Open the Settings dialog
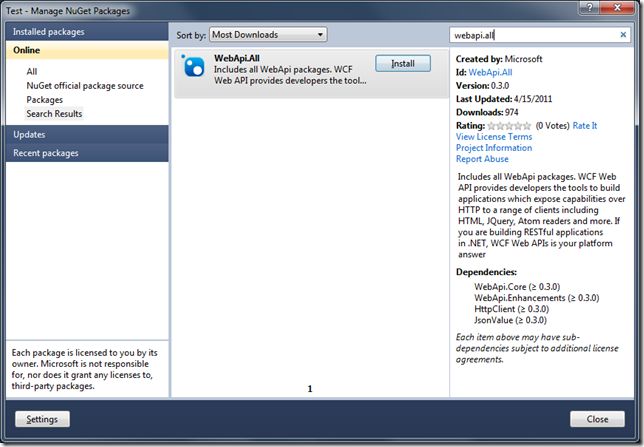The image size is (644, 447). 42,419
